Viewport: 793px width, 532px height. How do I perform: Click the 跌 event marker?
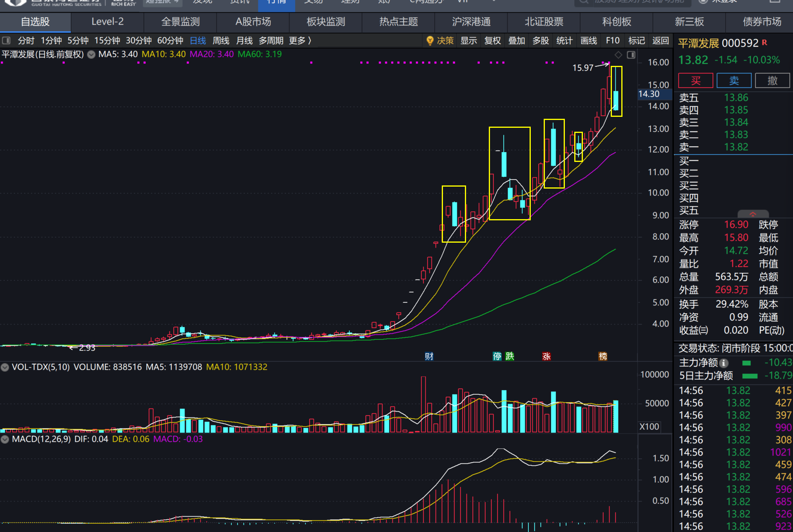point(509,356)
